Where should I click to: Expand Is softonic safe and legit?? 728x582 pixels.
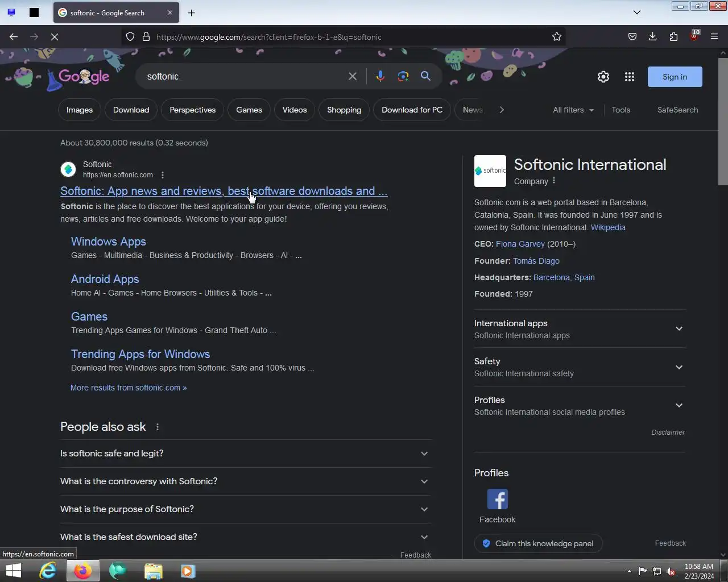tap(245, 454)
